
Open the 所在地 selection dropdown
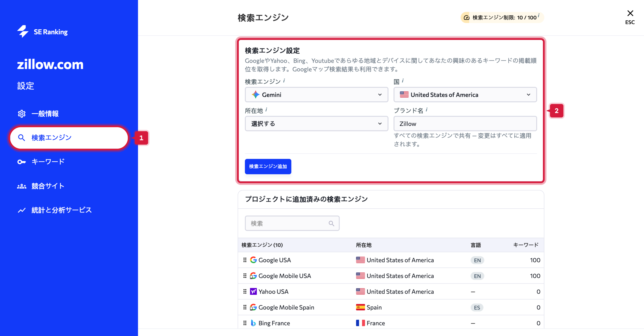pos(316,123)
